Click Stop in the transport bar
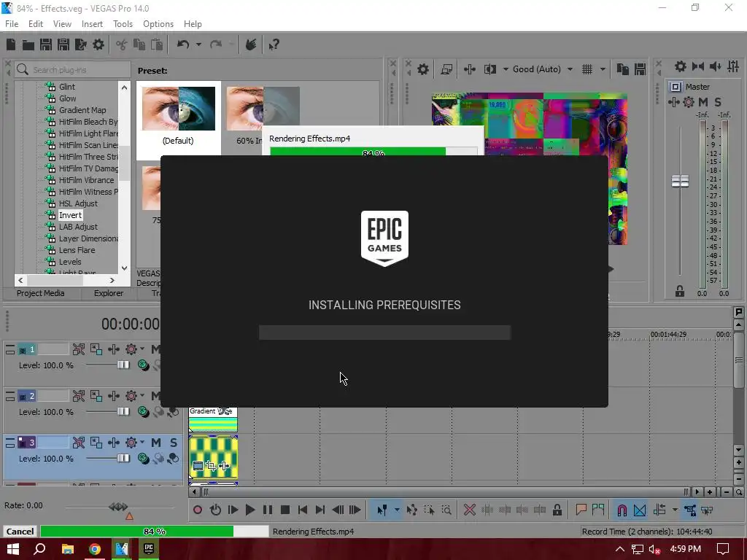Image resolution: width=747 pixels, height=560 pixels. 285,510
